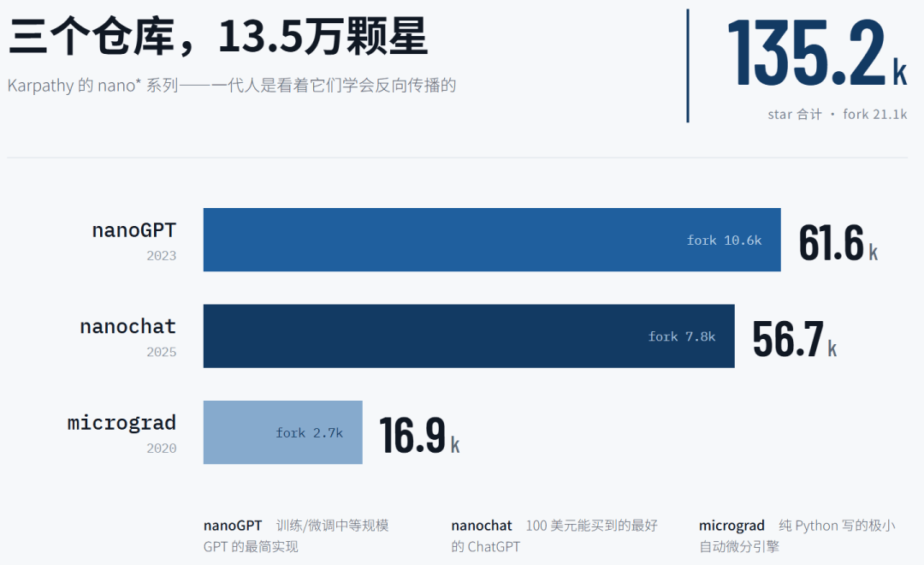The image size is (924, 565).
Task: Click the nanochat row label
Action: 127,326
